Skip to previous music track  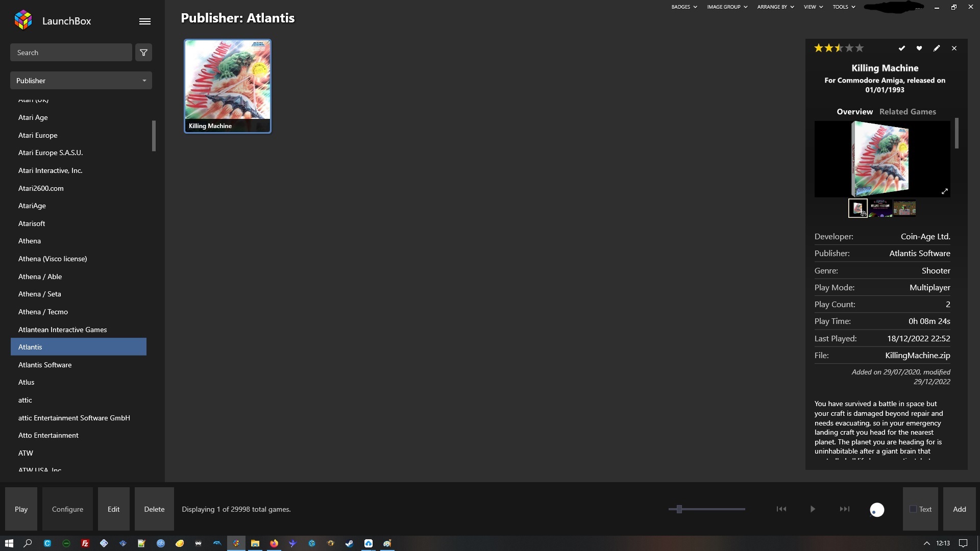(x=781, y=509)
